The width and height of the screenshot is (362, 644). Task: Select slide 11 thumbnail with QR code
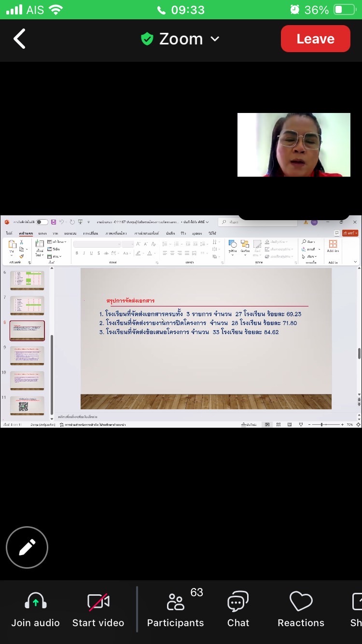click(27, 406)
